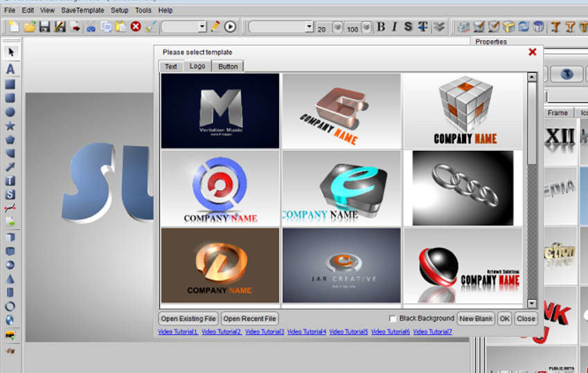This screenshot has width=588, height=373.
Task: Select the T block text tool
Action: coord(10,181)
